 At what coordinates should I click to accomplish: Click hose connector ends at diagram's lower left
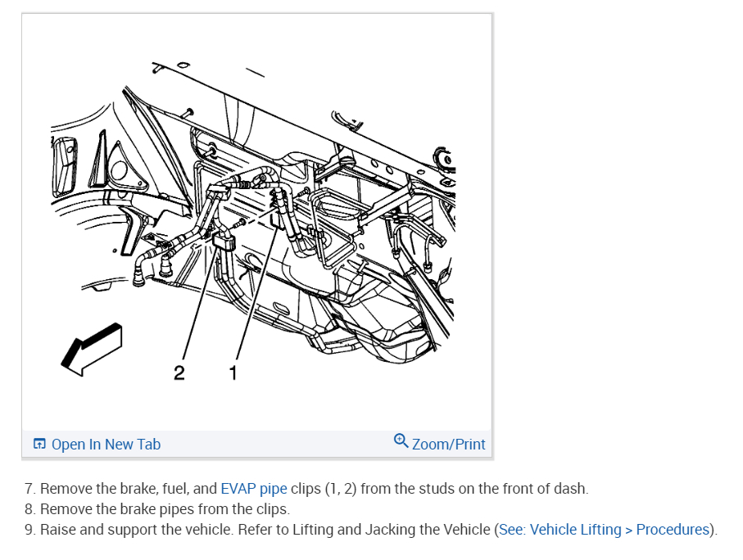tap(152, 270)
